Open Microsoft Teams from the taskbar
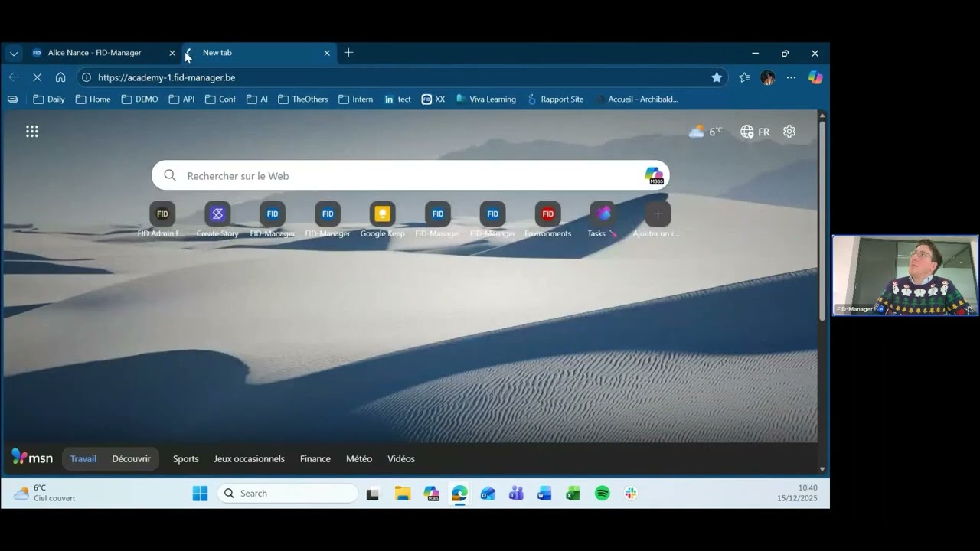This screenshot has height=551, width=980. [x=516, y=494]
